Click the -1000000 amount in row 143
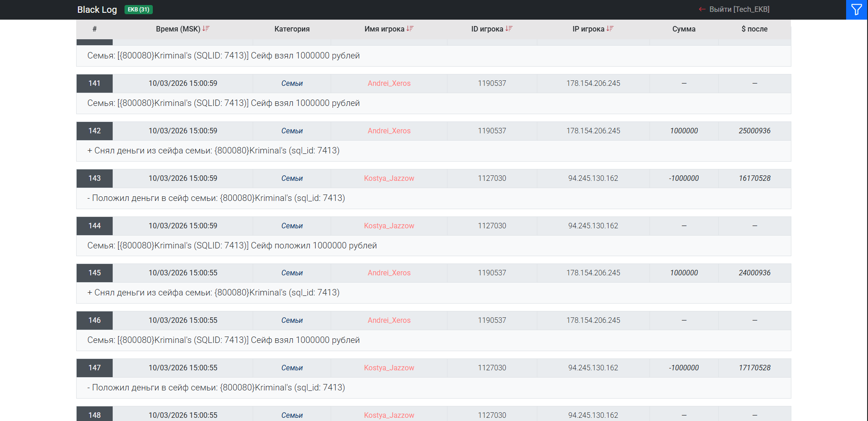 pyautogui.click(x=684, y=179)
